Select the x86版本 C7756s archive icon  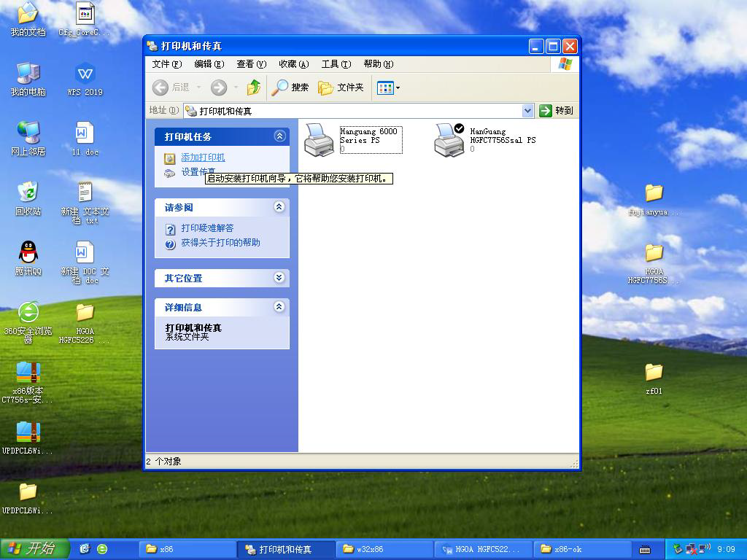(28, 383)
